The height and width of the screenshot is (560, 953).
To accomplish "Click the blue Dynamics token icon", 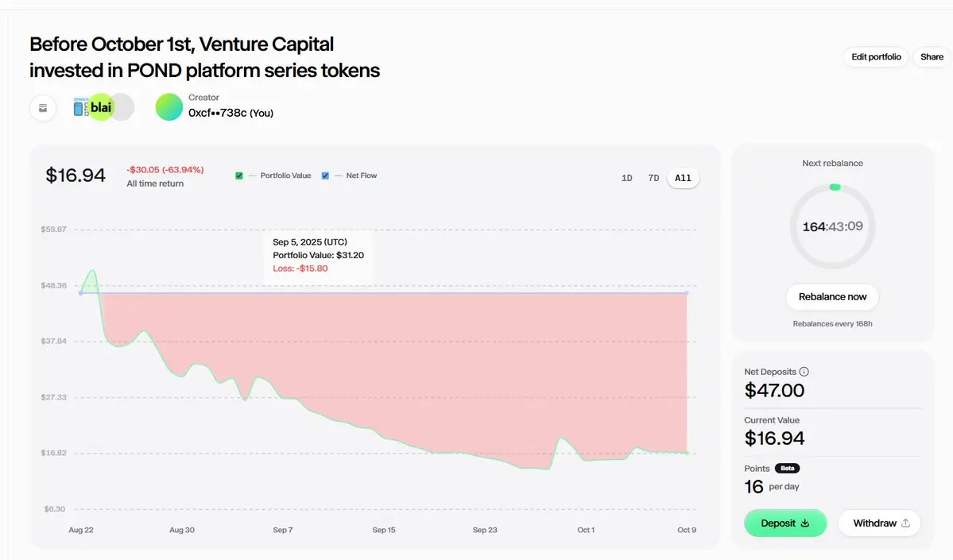I will [79, 107].
